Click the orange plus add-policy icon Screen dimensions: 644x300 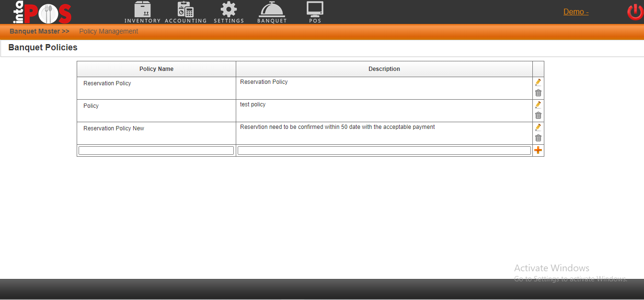pos(538,150)
